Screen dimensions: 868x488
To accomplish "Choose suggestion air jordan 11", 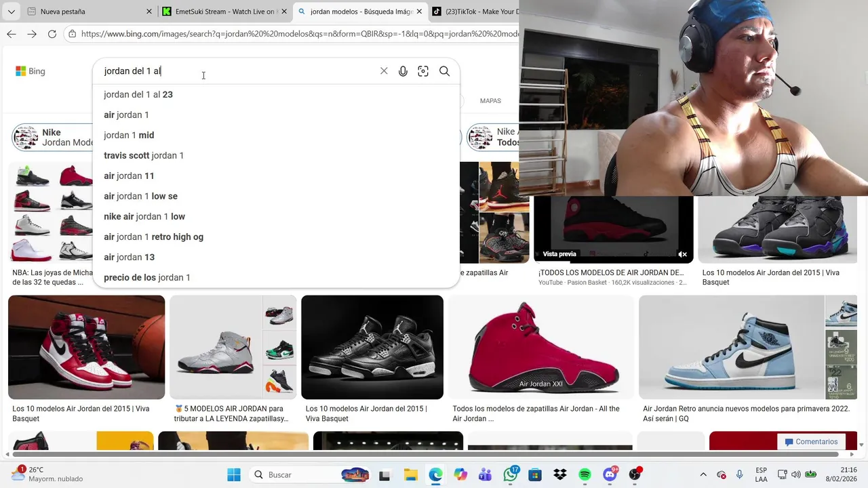I will pos(276,176).
